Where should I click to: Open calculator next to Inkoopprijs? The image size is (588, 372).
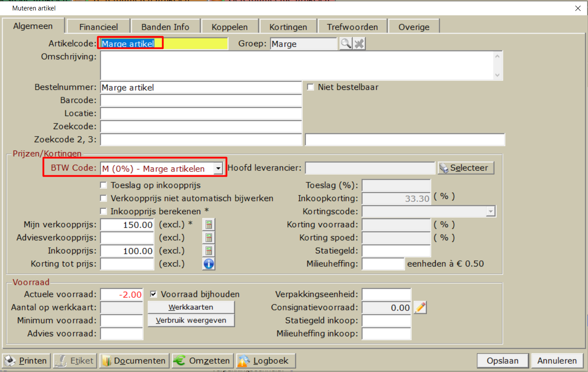[209, 251]
